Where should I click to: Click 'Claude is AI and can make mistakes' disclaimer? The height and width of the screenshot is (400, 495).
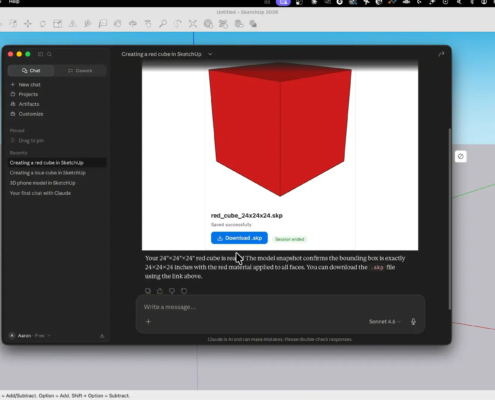[280, 339]
